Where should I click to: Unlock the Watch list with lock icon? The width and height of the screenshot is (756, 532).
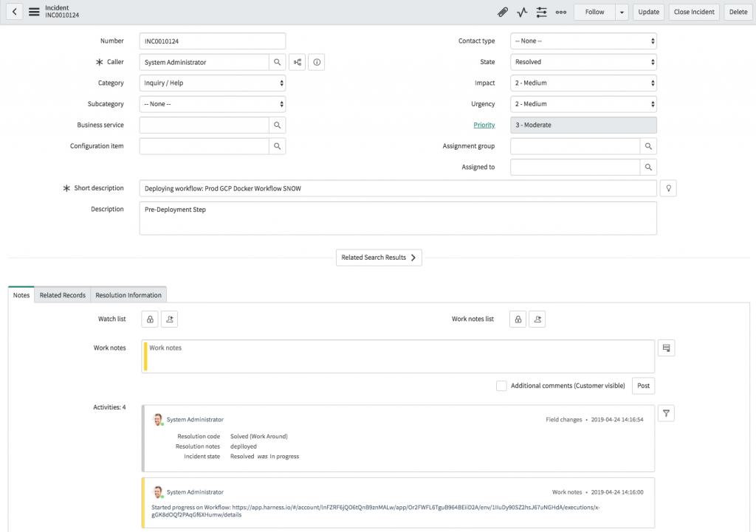(x=150, y=319)
